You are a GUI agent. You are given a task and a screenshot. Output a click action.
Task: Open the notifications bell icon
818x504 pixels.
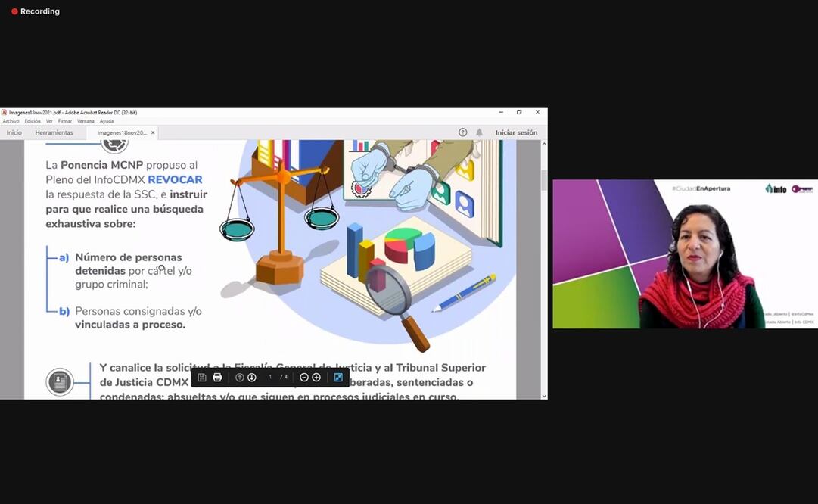479,132
